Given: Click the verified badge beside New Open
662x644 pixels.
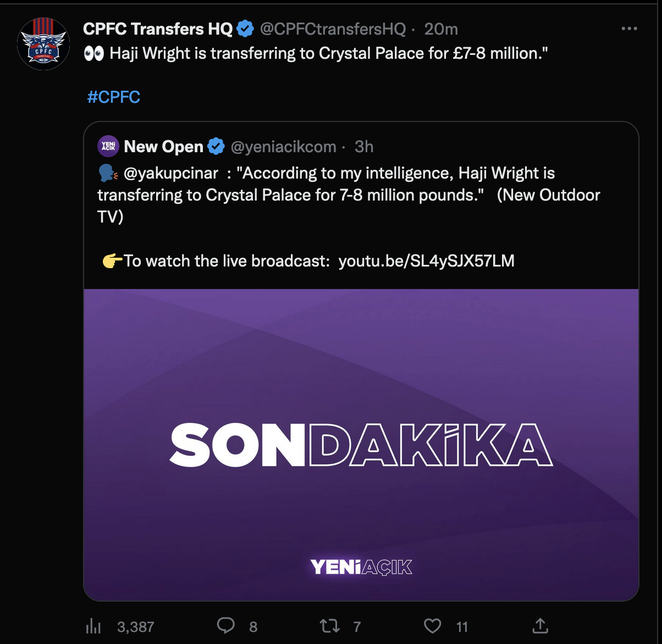Looking at the screenshot, I should tap(216, 147).
